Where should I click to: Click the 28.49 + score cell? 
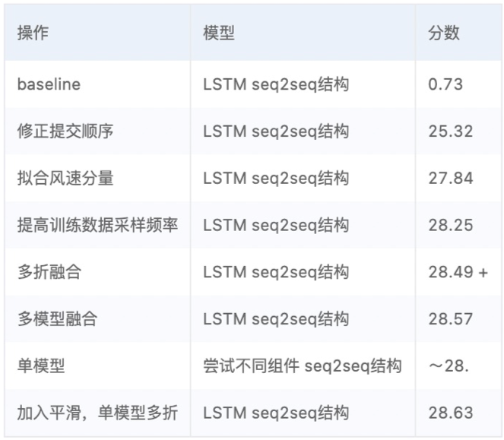tap(458, 272)
